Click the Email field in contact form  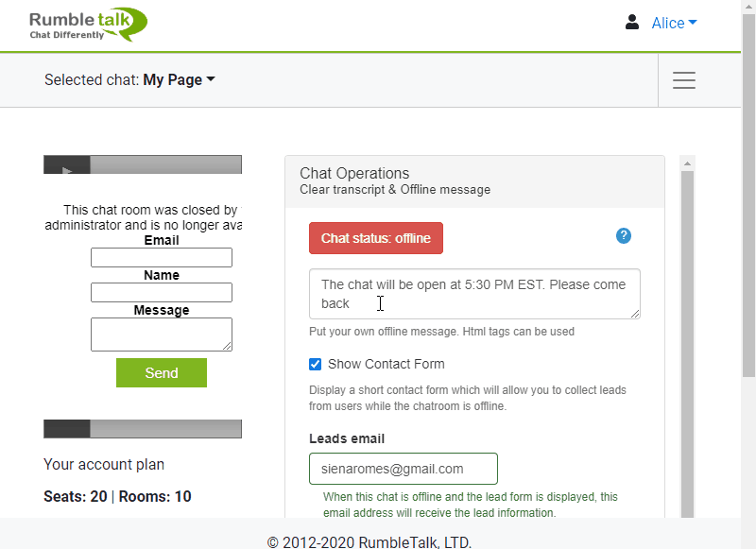(x=162, y=258)
